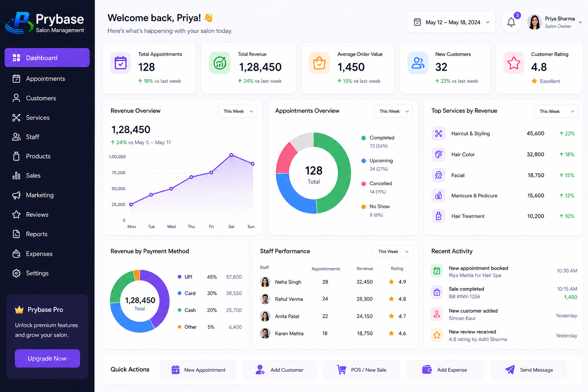Open Marketing in sidebar
Screen dimensions: 588x392
pyautogui.click(x=47, y=195)
